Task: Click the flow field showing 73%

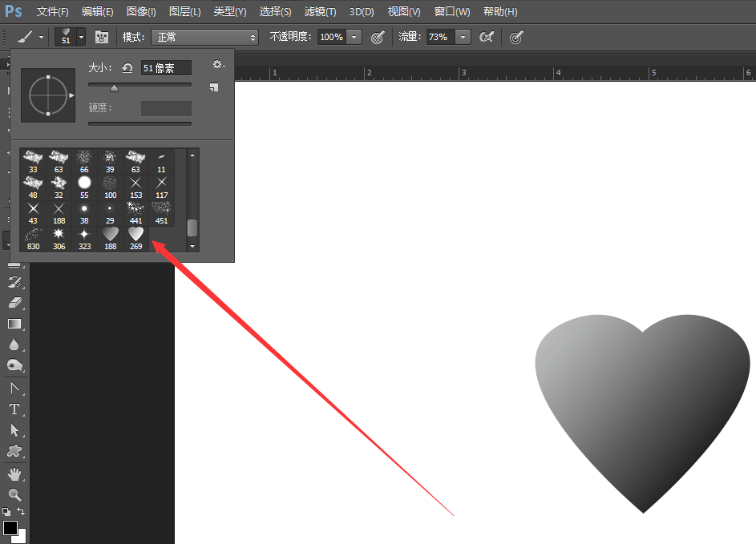Action: (x=440, y=37)
